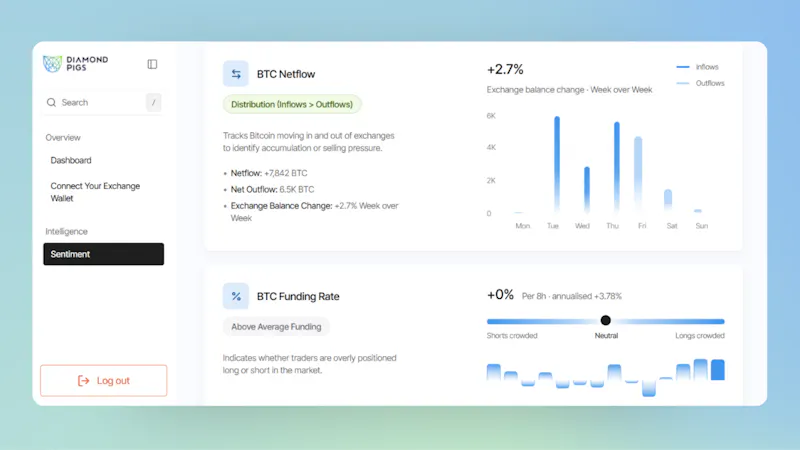Click the Distribution (Inflows > Outflows) badge
The height and width of the screenshot is (450, 800).
point(292,104)
